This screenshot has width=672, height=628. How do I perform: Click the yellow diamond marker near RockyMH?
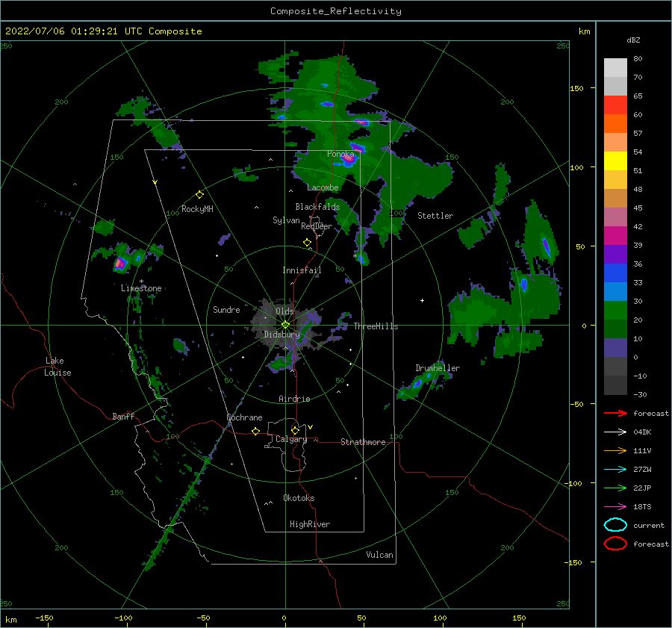point(199,195)
